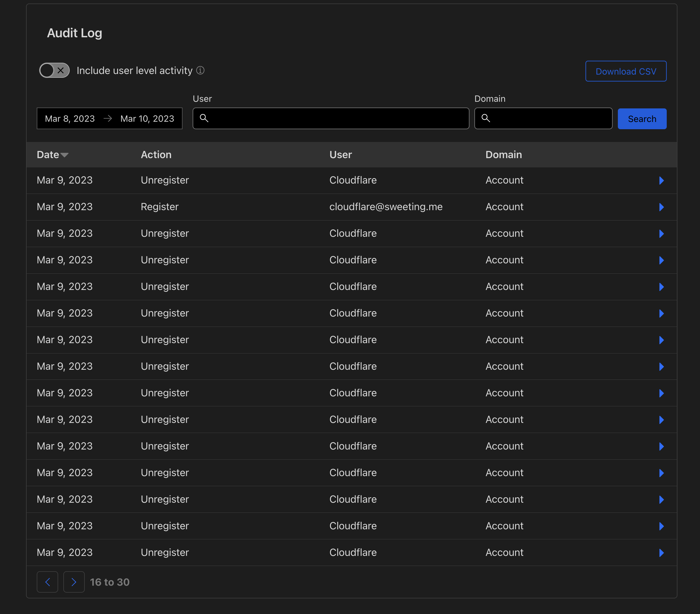Click the magnifier icon in Domain field
The image size is (700, 614).
point(486,119)
